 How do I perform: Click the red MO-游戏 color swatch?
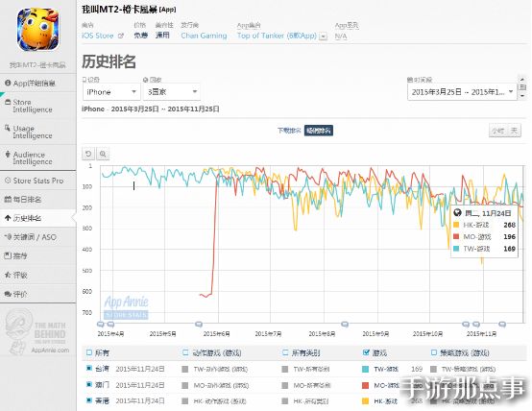(x=366, y=385)
